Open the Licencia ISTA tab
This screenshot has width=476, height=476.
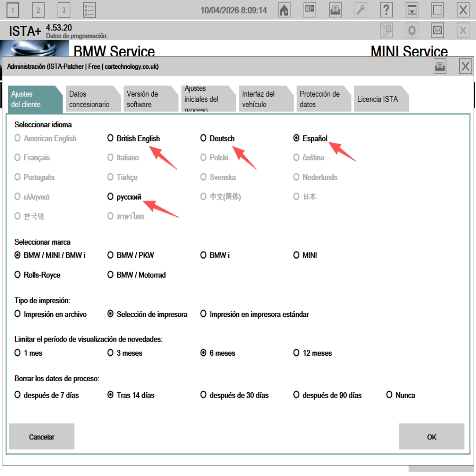(x=381, y=99)
